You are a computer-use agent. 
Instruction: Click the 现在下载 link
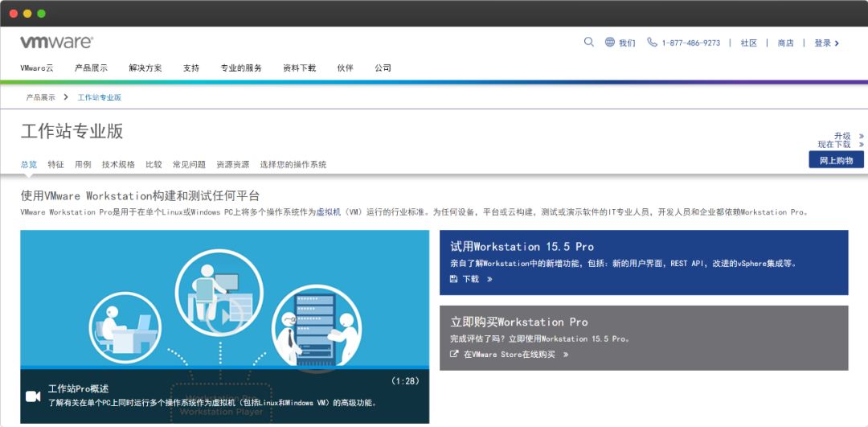pos(834,145)
